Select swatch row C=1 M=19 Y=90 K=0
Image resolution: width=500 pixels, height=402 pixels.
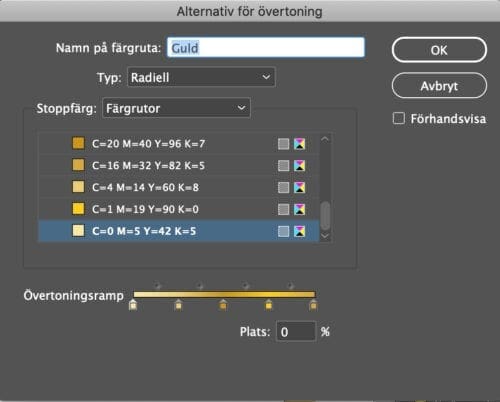(x=179, y=209)
